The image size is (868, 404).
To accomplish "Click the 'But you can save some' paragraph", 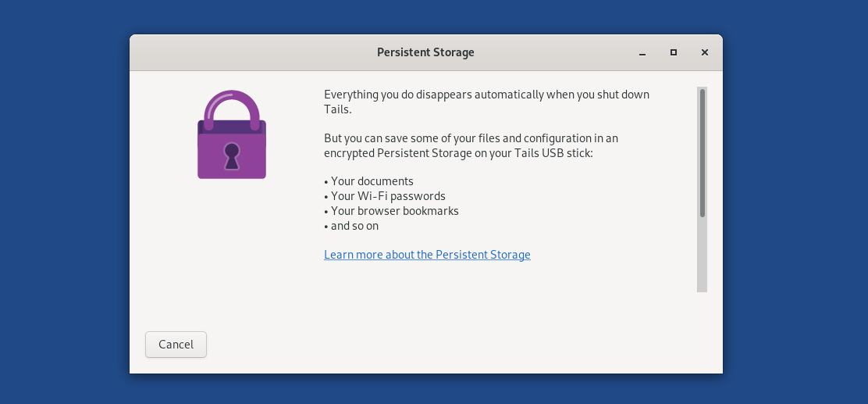I will (471, 145).
